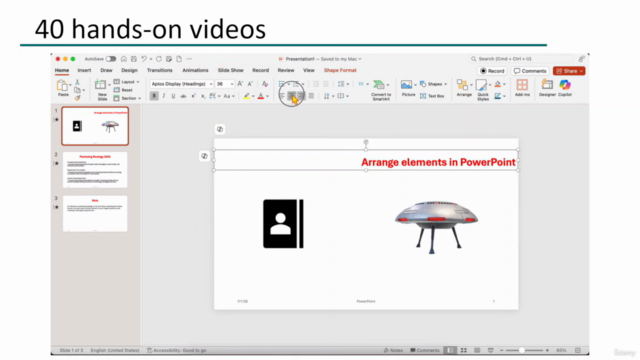The height and width of the screenshot is (360, 640).
Task: Click the Format Painter brush icon
Action: click(x=77, y=98)
